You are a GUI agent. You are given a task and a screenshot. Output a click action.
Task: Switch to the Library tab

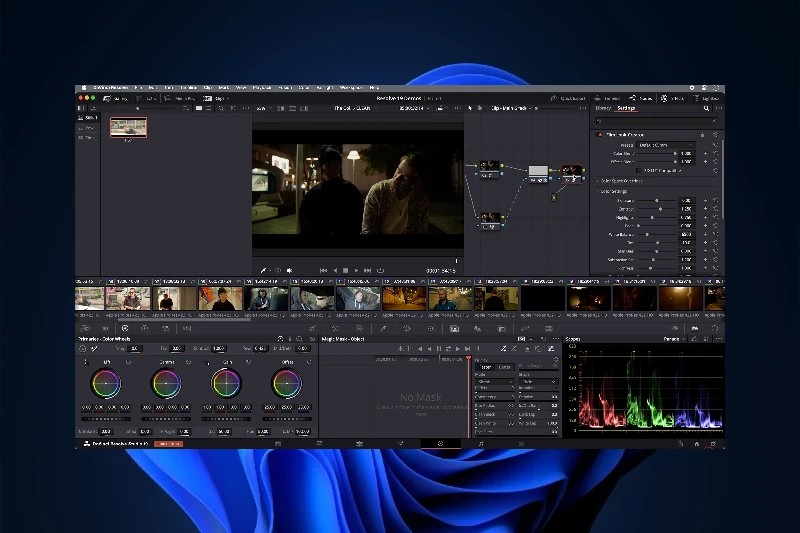tap(603, 108)
